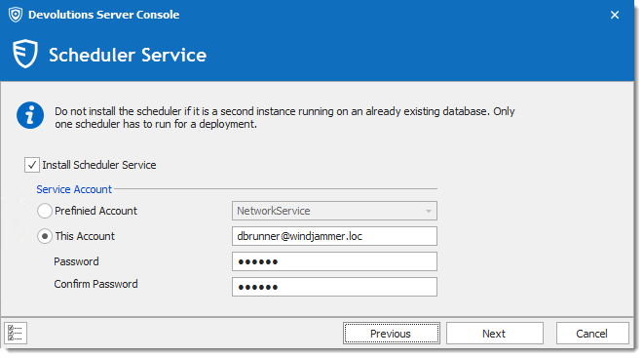Click the Scheduler Service heading
Screen dimensions: 644x358
coord(128,55)
